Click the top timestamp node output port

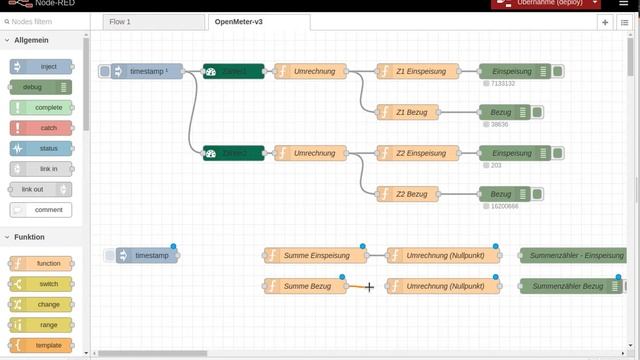coord(183,71)
